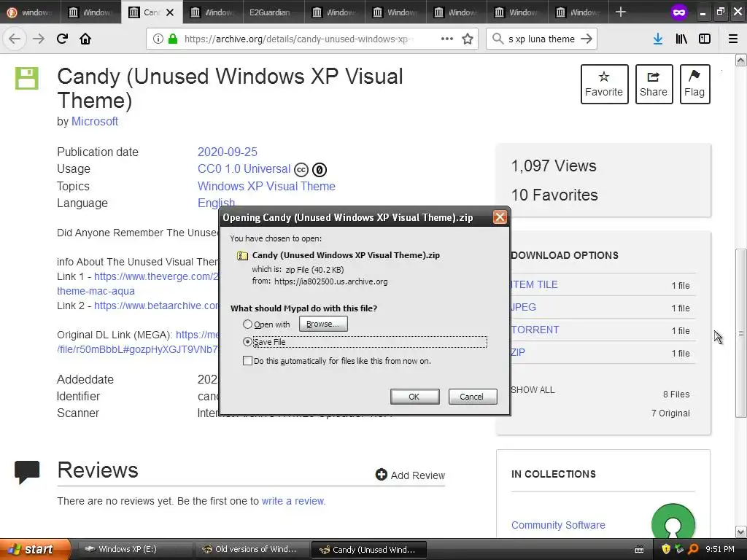Click the Creative Commons CC icon
The image size is (747, 560).
click(x=301, y=169)
